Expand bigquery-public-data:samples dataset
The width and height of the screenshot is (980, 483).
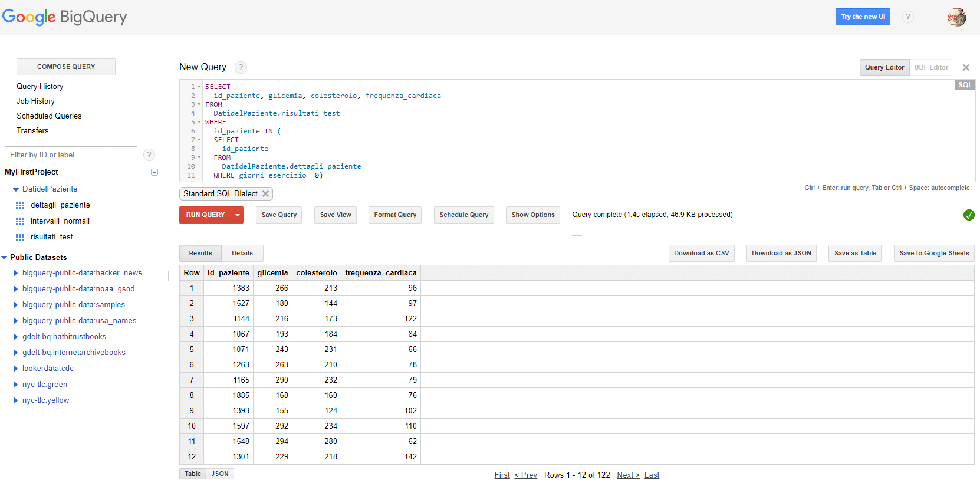click(x=16, y=305)
